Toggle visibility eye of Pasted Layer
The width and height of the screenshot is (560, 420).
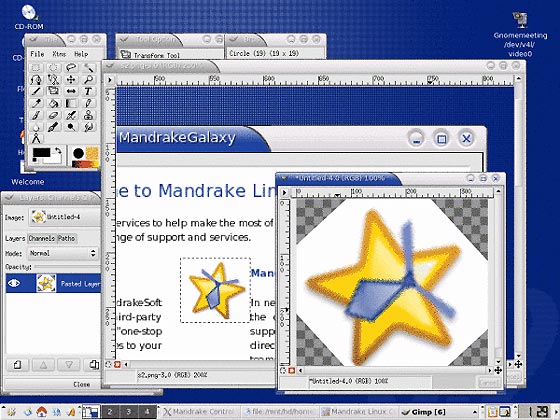[x=14, y=284]
